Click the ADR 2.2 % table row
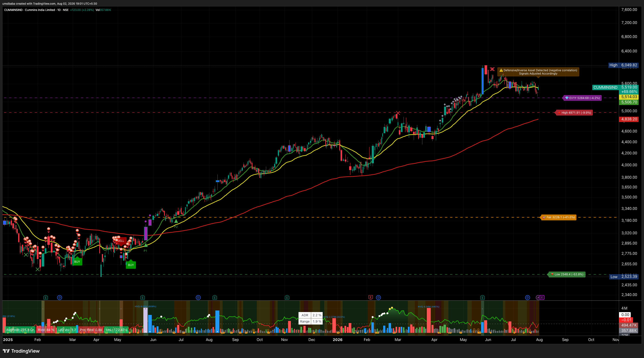 310,315
